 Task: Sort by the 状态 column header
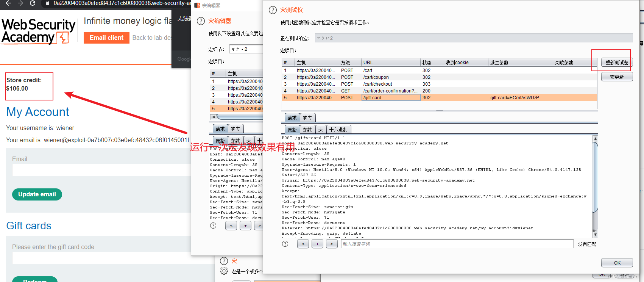pyautogui.click(x=432, y=63)
